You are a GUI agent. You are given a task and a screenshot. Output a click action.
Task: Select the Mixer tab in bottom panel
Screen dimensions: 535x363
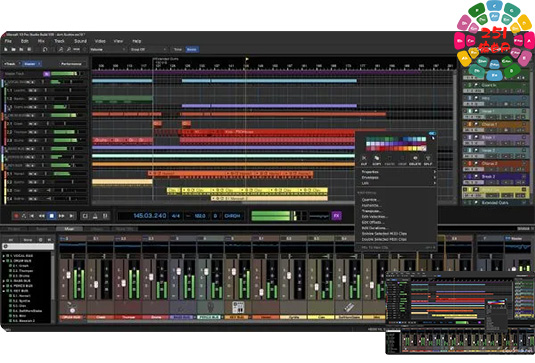click(x=69, y=229)
